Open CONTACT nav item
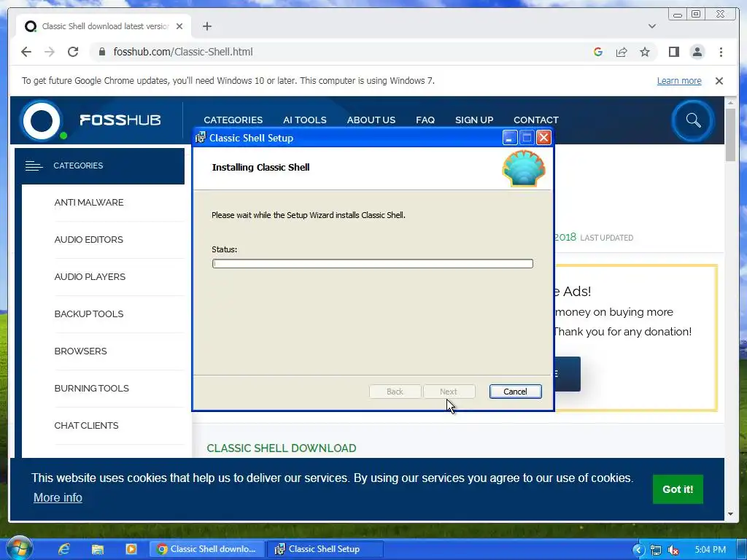The image size is (747, 560). tap(535, 120)
